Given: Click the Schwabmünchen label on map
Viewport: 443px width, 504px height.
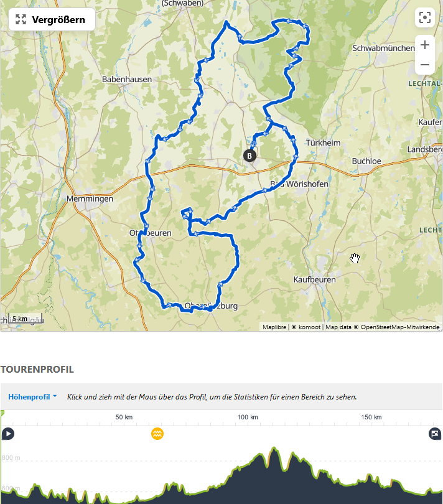Looking at the screenshot, I should tap(383, 48).
